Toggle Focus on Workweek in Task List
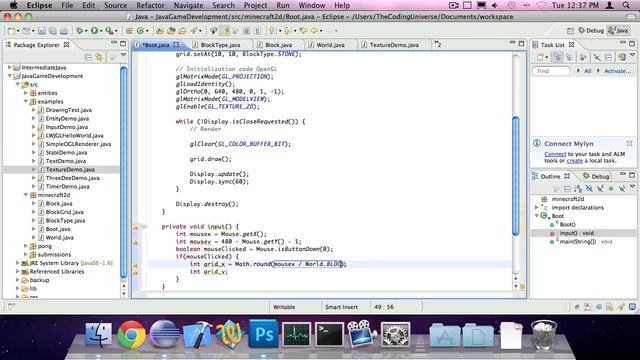This screenshot has width=640, height=360. (x=583, y=58)
